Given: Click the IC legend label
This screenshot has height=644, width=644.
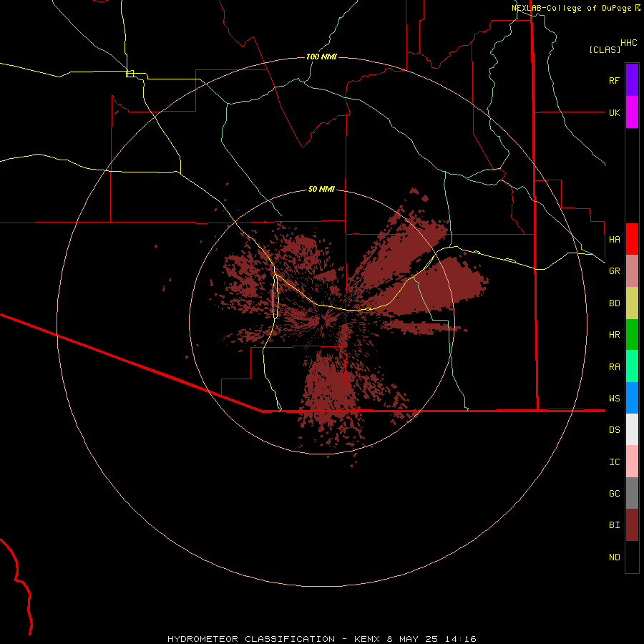Looking at the screenshot, I should (x=615, y=462).
